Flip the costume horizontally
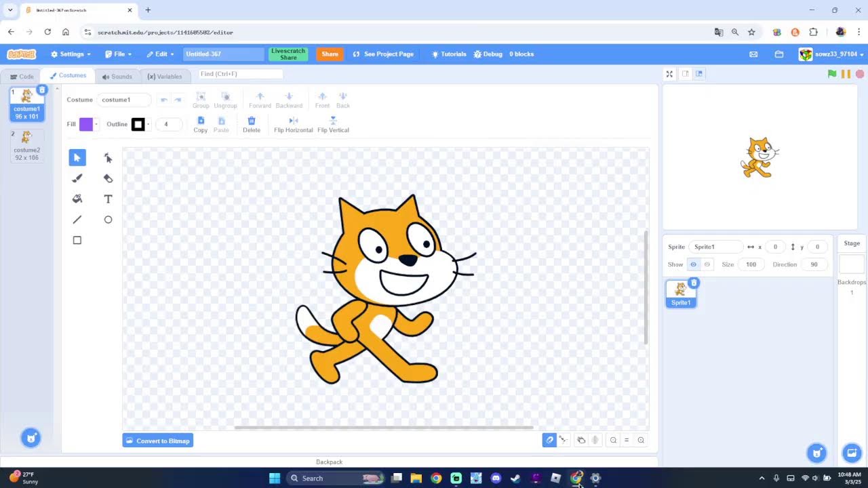The width and height of the screenshot is (868, 488). 294,125
